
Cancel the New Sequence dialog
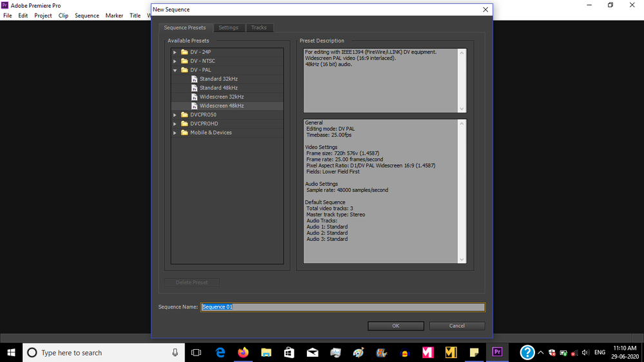(x=456, y=326)
